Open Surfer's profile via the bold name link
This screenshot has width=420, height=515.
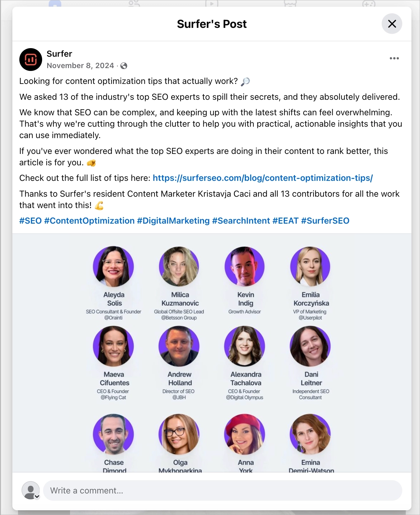click(x=59, y=54)
